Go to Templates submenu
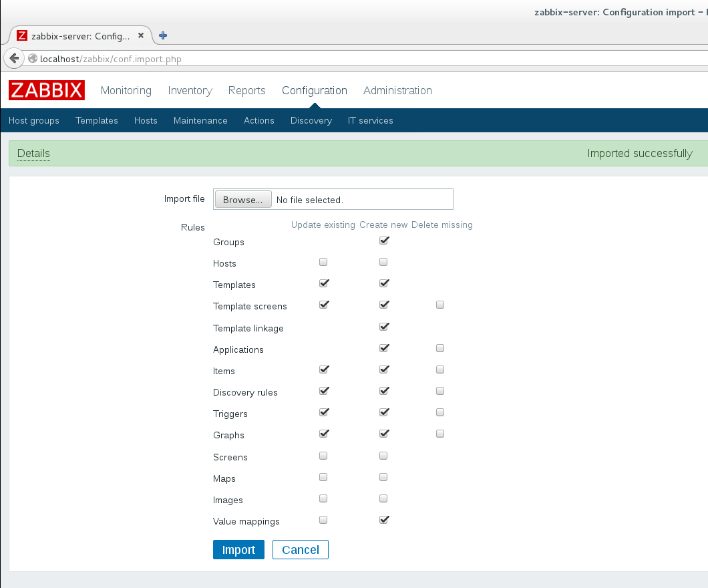Viewport: 708px width, 588px height. (97, 120)
